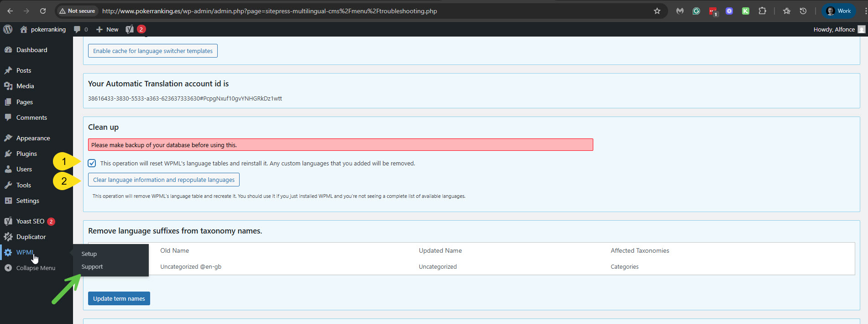Click the Categories affected taxonomy cell
Image resolution: width=868 pixels, height=324 pixels.
(x=625, y=266)
